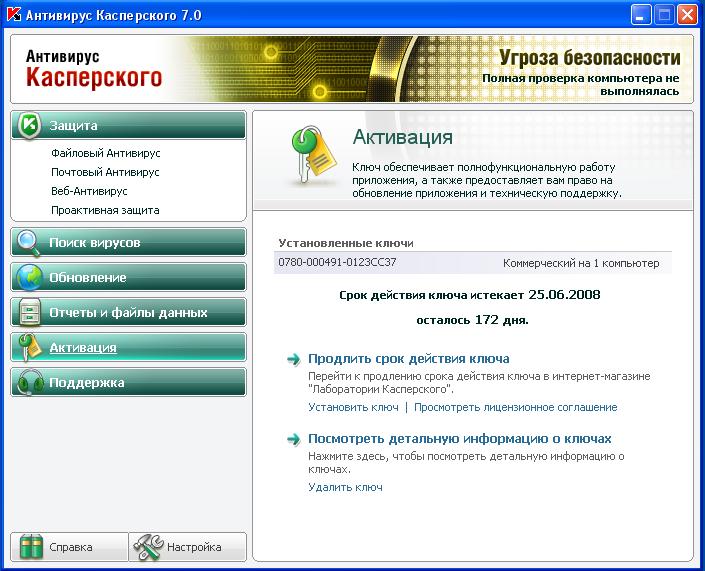Viewport: 705px width, 571px height.
Task: Open the Защита section
Action: pyautogui.click(x=129, y=125)
